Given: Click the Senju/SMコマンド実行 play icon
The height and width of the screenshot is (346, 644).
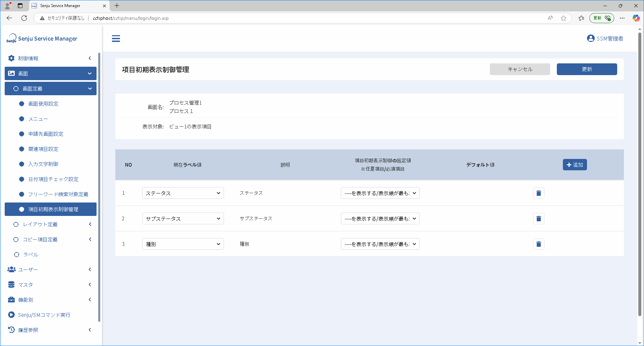Looking at the screenshot, I should (11, 315).
